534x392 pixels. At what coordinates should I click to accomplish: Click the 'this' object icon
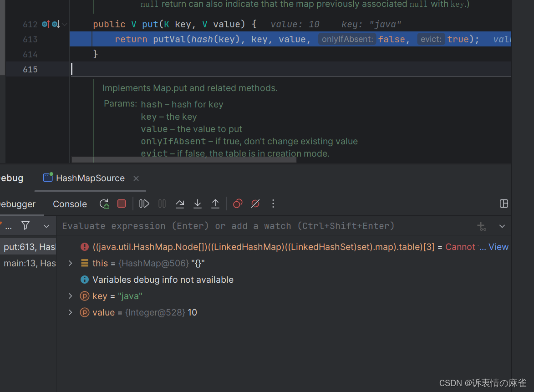pyautogui.click(x=85, y=263)
